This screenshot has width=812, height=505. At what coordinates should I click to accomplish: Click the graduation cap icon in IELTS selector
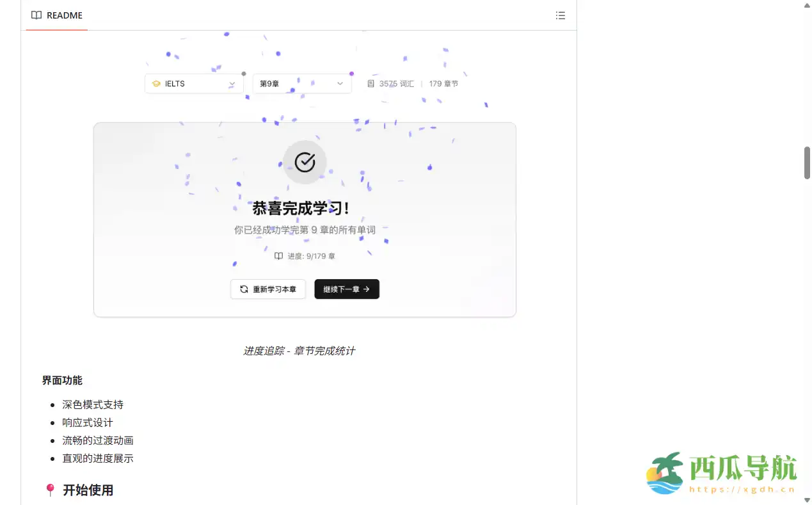pos(155,83)
